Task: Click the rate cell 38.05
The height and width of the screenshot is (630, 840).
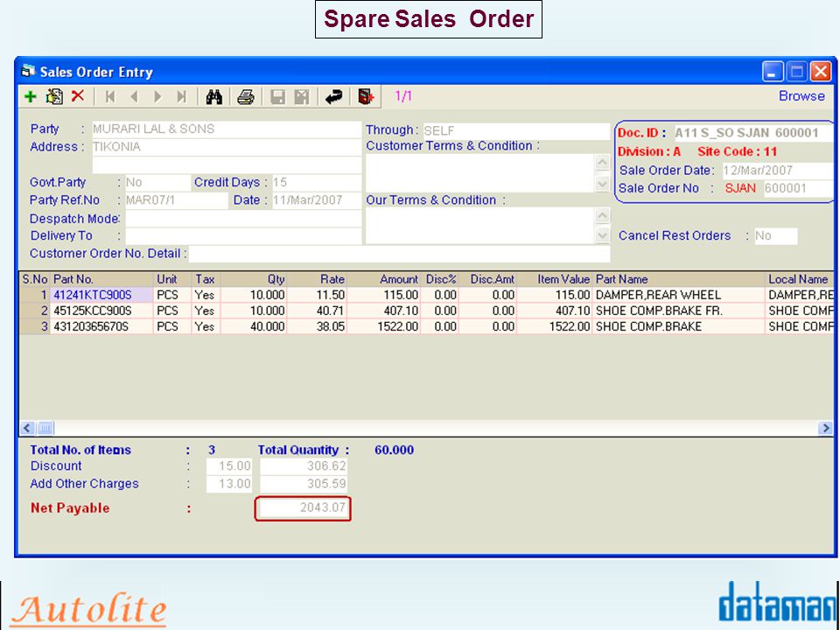Action: point(317,326)
